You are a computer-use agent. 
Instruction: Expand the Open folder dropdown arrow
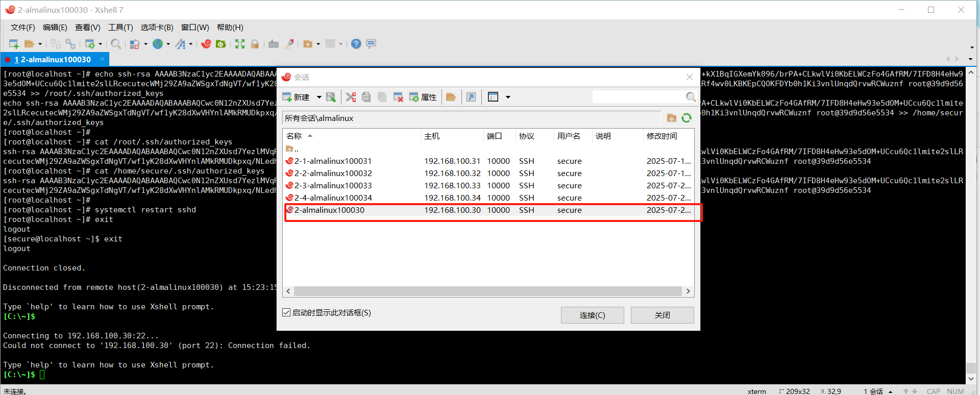tap(40, 44)
